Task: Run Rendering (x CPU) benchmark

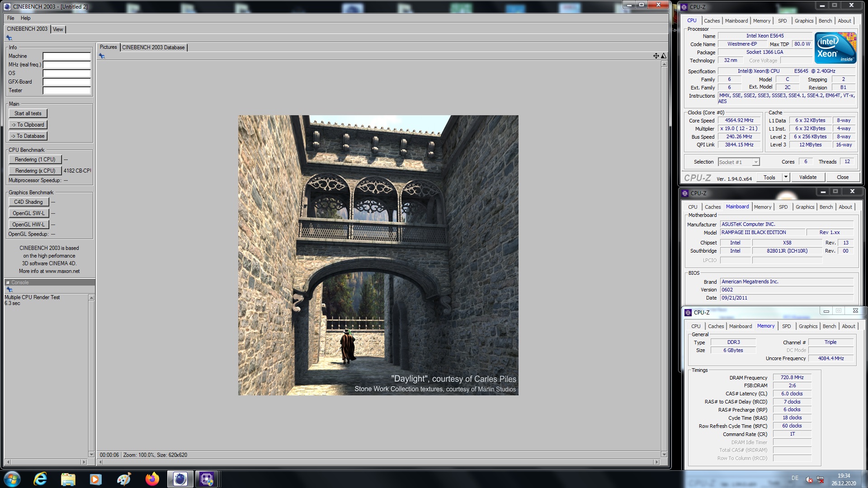Action: (35, 171)
